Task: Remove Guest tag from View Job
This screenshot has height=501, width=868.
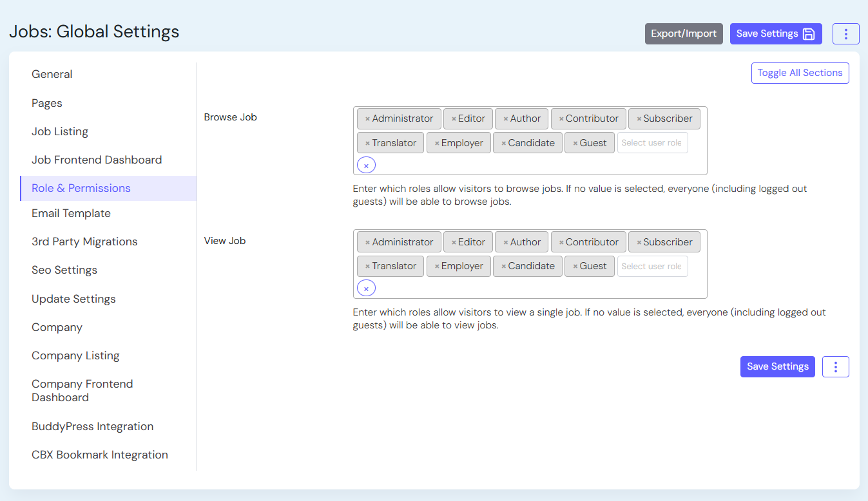Action: [575, 267]
